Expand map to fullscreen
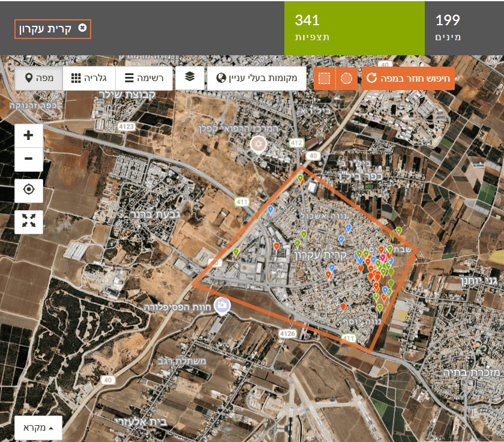Screen dimensions: 504x442 coord(28,220)
